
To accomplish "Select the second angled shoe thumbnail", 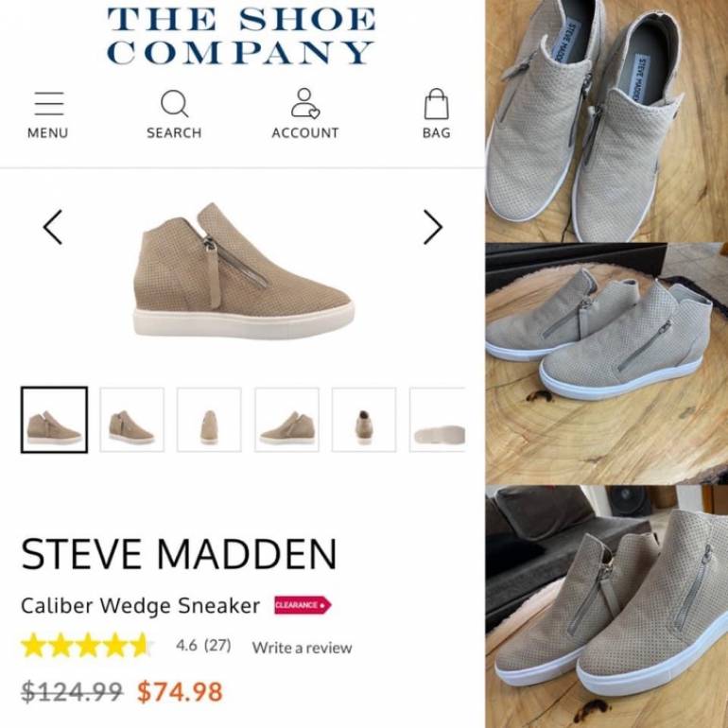I will click(x=131, y=420).
